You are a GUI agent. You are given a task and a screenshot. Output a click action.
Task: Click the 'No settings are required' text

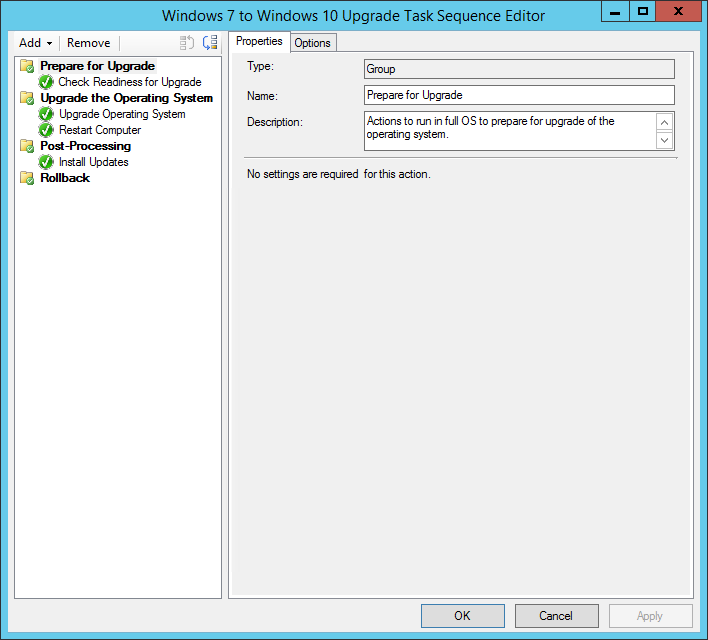339,174
